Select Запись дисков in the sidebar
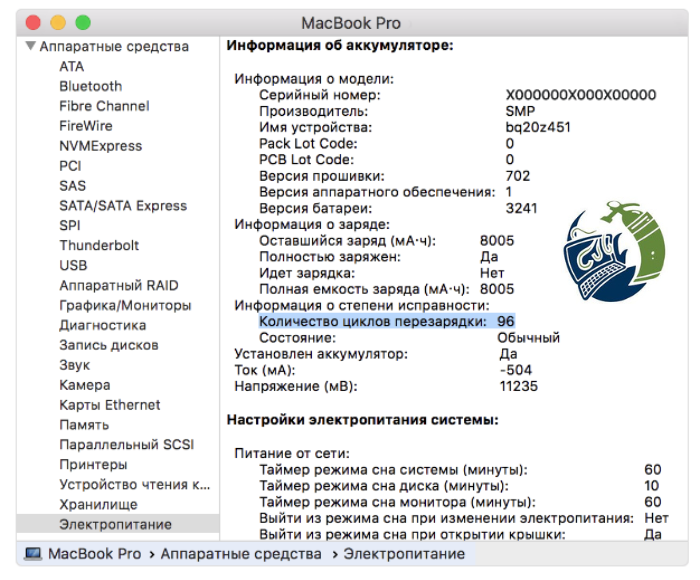 109,345
